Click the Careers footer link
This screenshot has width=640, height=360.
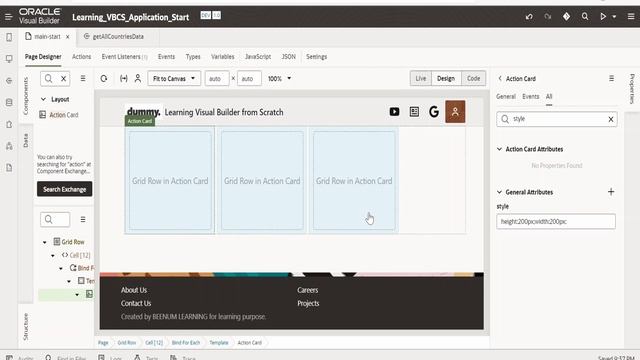point(307,290)
